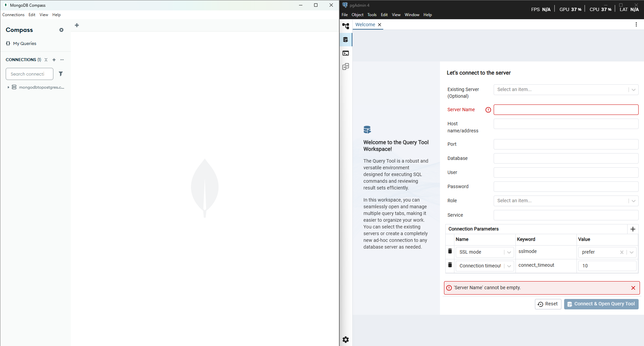
Task: Dismiss the Server Name error message
Action: pyautogui.click(x=633, y=288)
